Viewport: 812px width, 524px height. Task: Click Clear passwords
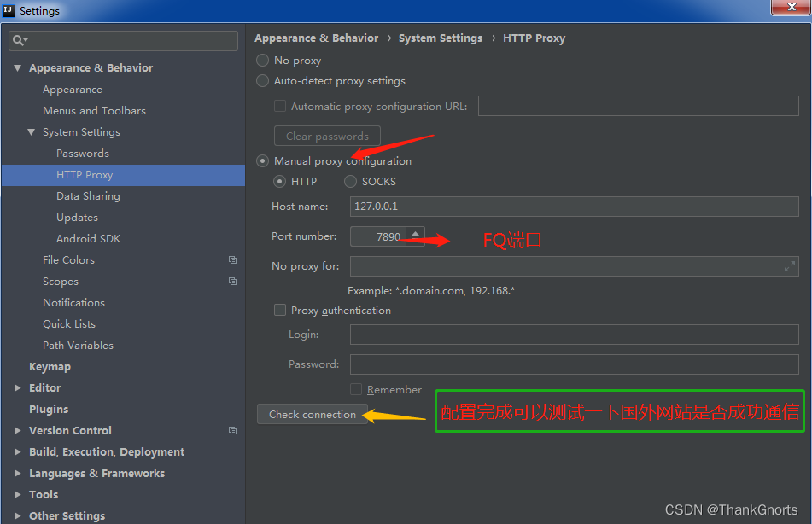[x=327, y=136]
